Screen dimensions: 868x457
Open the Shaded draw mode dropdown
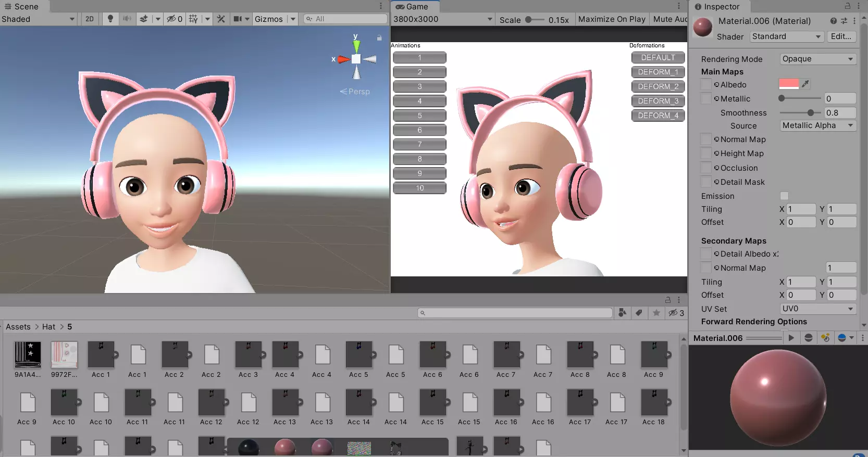click(39, 19)
